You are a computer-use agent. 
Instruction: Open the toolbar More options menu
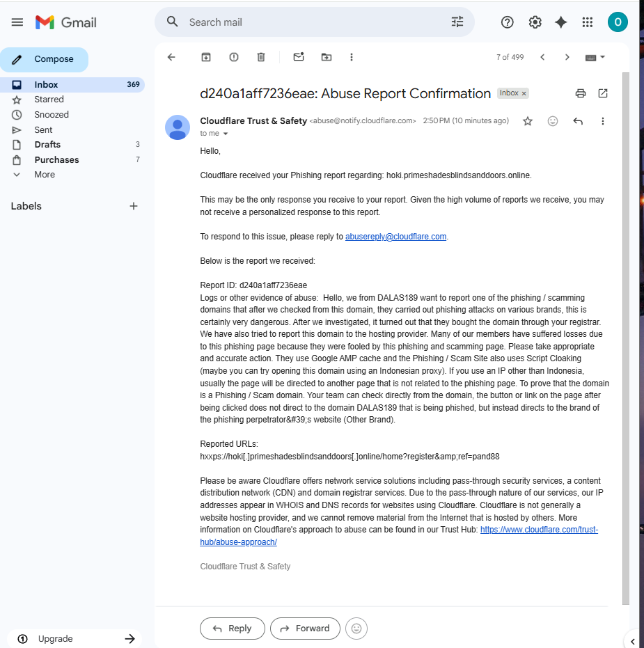(352, 57)
